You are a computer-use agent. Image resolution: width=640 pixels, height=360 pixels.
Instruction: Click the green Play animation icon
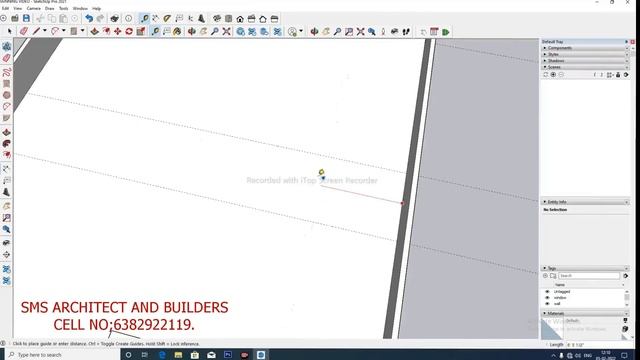coord(446,32)
